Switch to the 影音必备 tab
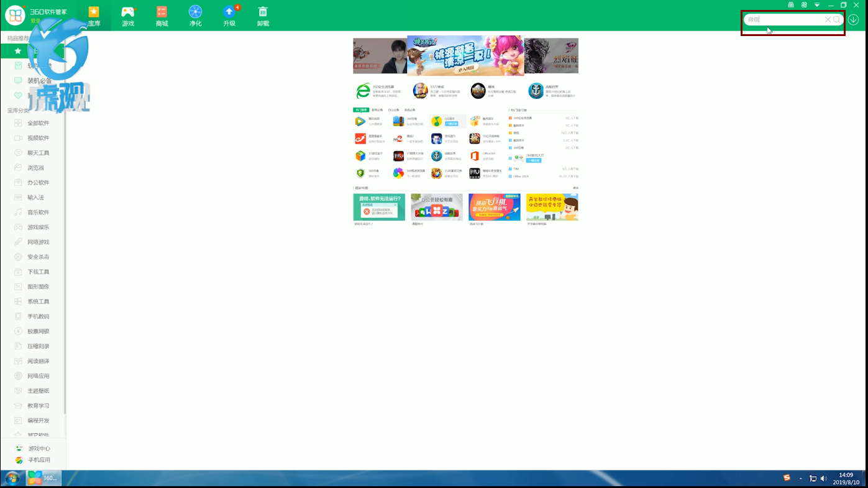 click(377, 110)
